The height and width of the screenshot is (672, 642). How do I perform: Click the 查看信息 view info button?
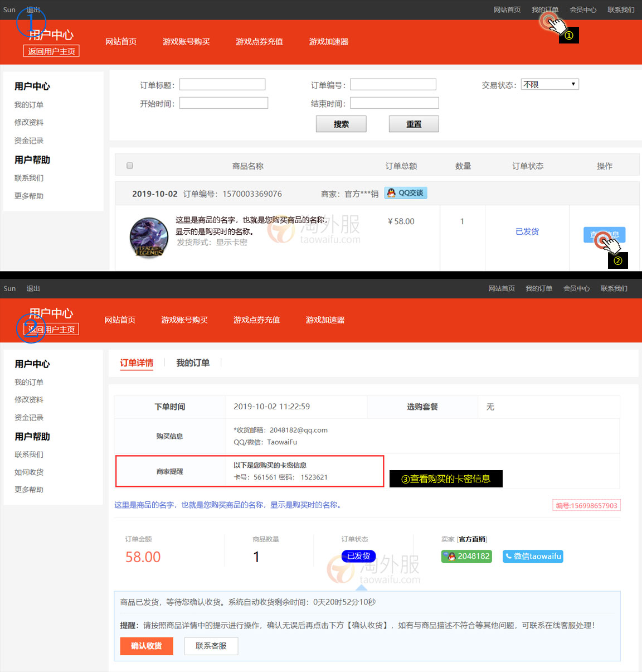[604, 234]
